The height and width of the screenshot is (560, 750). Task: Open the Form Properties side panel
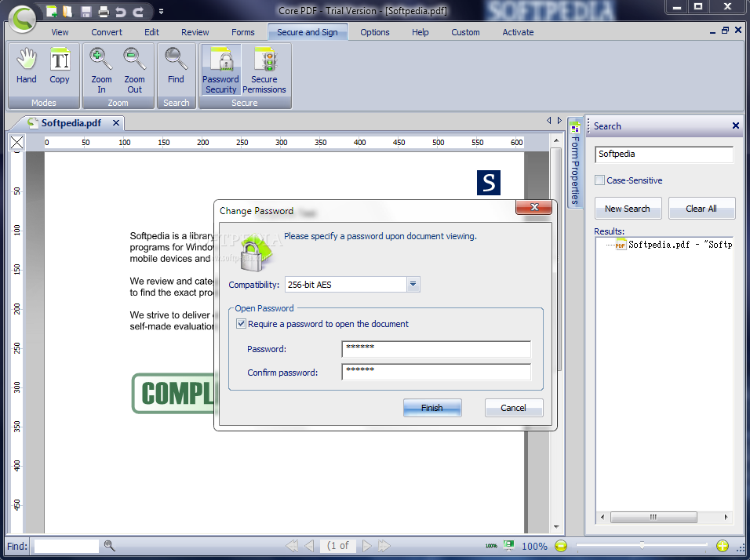point(575,162)
